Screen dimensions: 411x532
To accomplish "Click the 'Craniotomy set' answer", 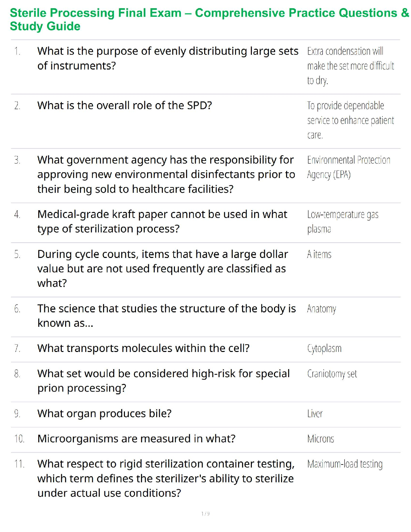I will point(332,374).
